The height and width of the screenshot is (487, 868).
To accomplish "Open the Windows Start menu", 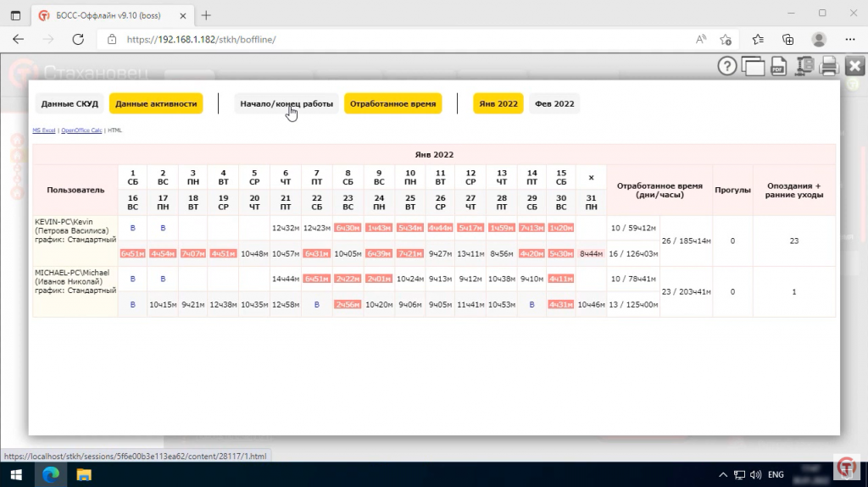I will [16, 475].
